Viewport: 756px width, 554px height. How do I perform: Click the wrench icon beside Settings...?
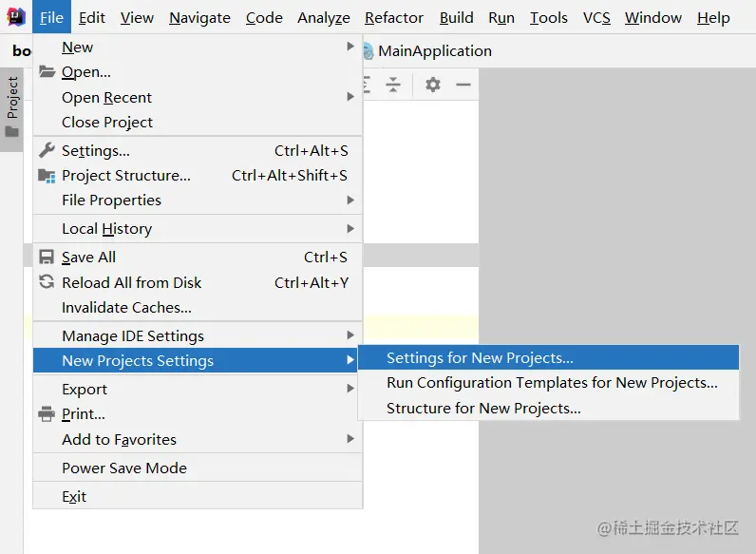pos(47,150)
